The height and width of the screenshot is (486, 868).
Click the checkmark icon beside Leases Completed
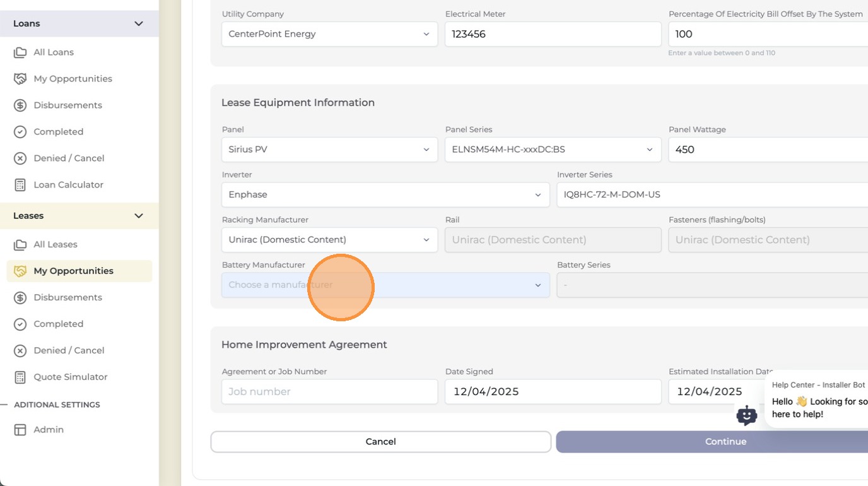pos(20,324)
